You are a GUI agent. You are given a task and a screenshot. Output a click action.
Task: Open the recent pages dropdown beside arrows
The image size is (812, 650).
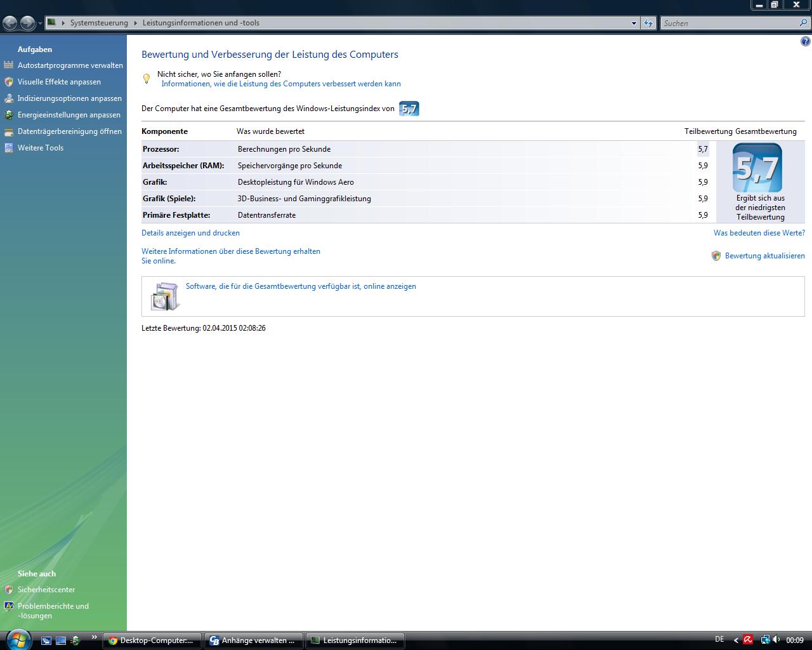pyautogui.click(x=40, y=23)
